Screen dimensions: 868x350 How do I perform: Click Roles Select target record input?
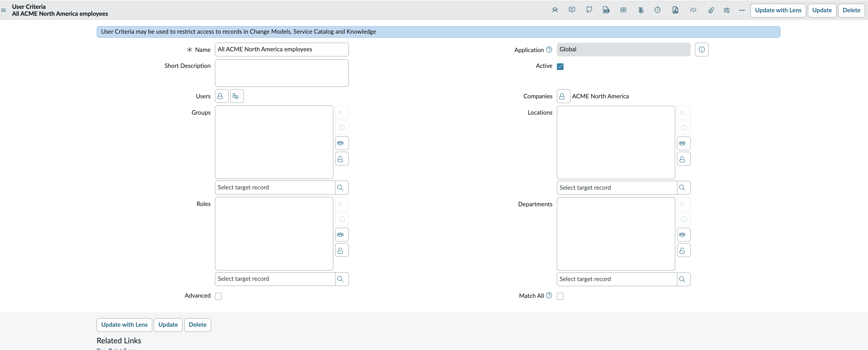point(275,279)
